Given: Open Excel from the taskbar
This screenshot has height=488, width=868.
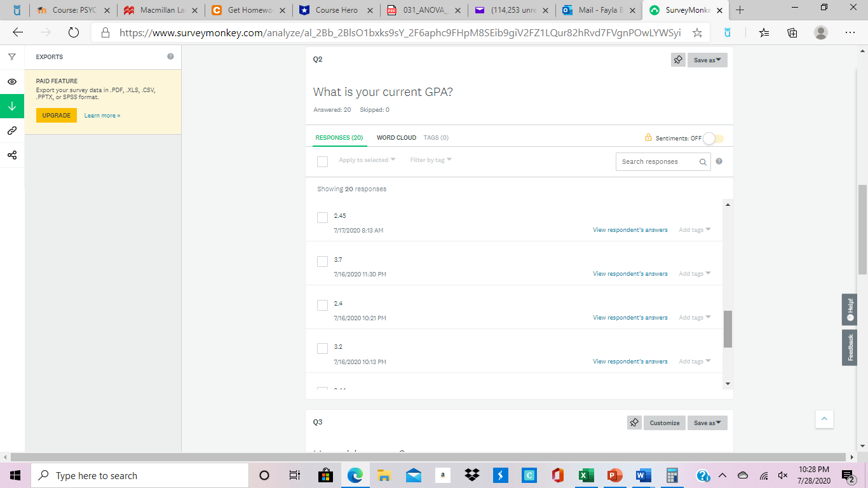Looking at the screenshot, I should pyautogui.click(x=586, y=475).
